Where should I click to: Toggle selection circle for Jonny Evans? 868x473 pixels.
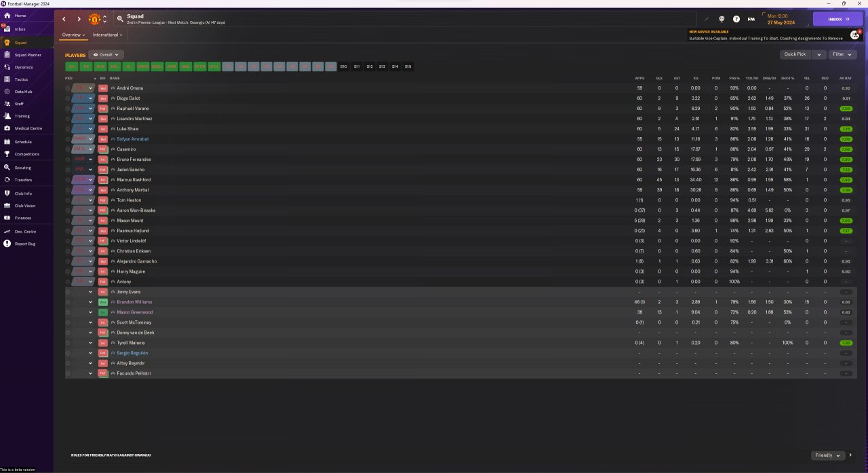(x=68, y=292)
